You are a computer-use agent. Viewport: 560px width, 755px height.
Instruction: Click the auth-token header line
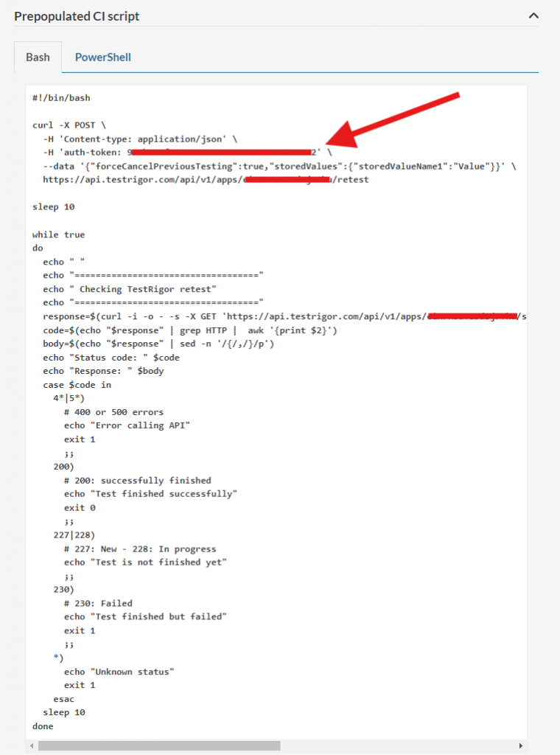point(187,152)
